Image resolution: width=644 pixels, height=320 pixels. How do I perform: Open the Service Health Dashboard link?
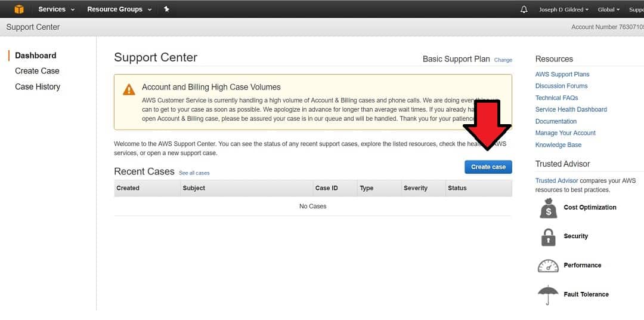pos(571,109)
